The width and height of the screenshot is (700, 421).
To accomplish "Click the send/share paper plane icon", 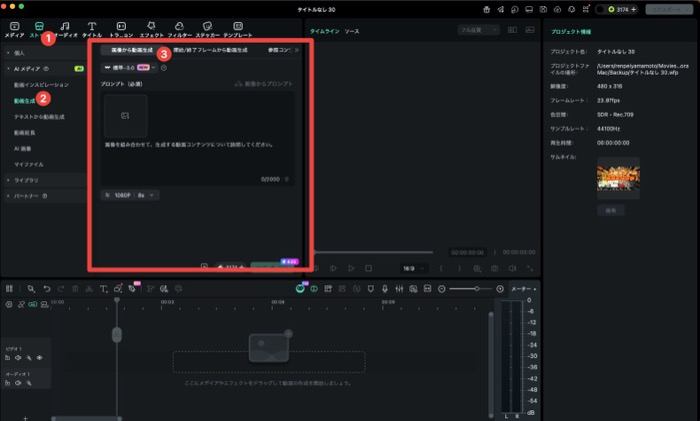I will pyautogui.click(x=500, y=9).
